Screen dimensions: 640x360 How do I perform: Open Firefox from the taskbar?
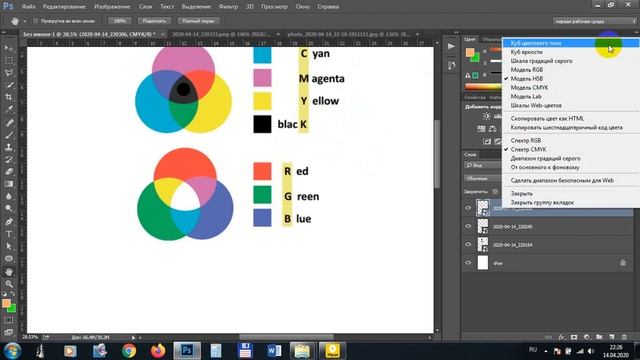[158, 351]
